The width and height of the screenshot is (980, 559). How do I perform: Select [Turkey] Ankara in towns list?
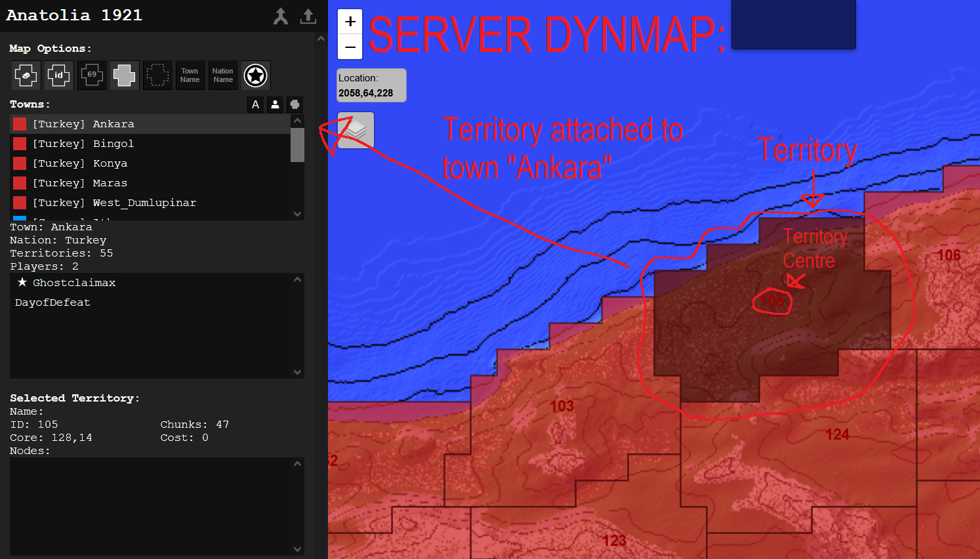click(150, 124)
